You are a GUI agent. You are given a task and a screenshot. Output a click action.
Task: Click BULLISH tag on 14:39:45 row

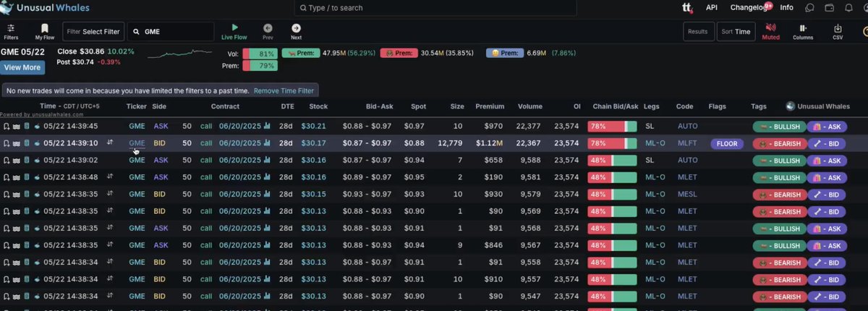coord(778,126)
